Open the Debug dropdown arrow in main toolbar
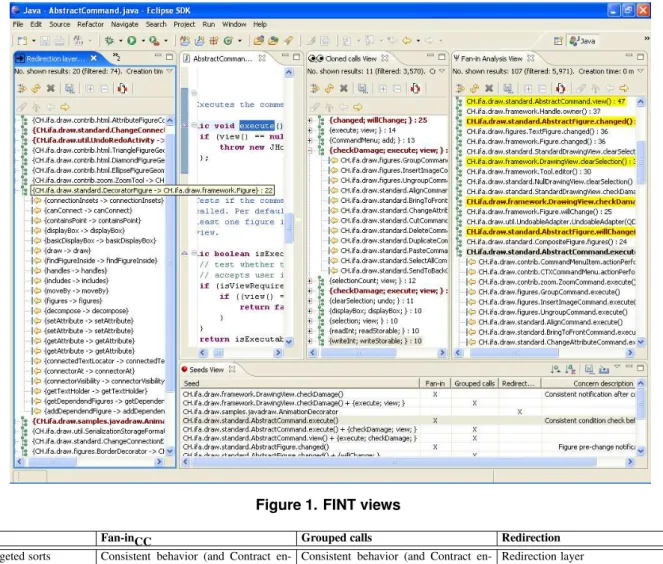This screenshot has width=663, height=564. (x=121, y=41)
